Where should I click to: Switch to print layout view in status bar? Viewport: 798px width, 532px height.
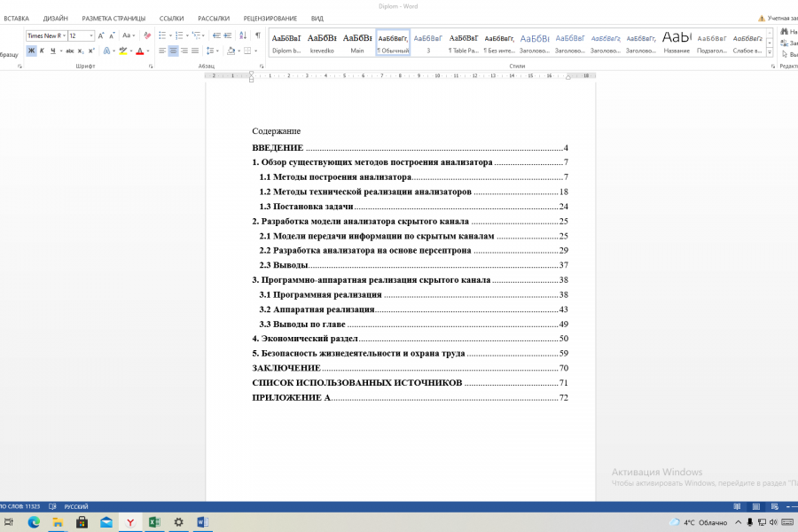click(x=755, y=506)
